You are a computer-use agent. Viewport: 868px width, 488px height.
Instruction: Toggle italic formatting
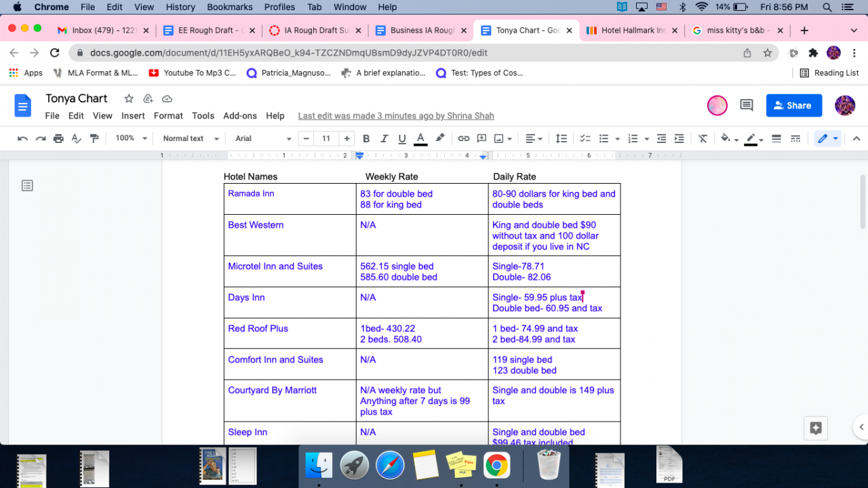point(384,138)
